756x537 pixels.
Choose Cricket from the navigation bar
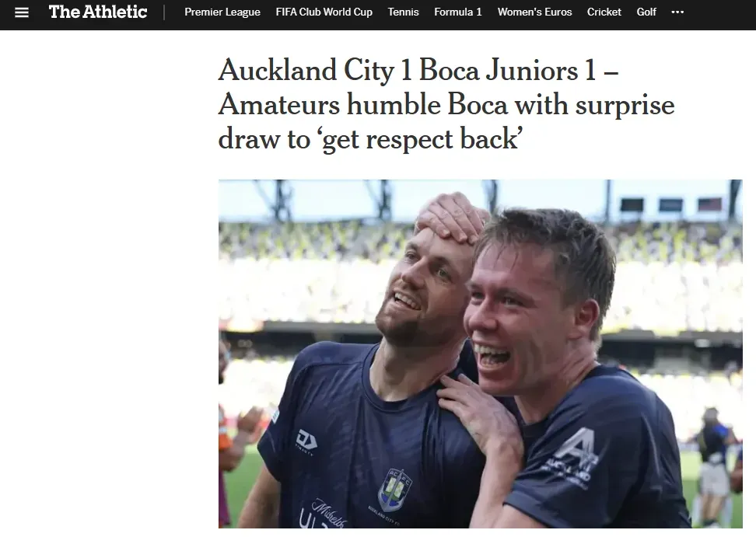[604, 12]
